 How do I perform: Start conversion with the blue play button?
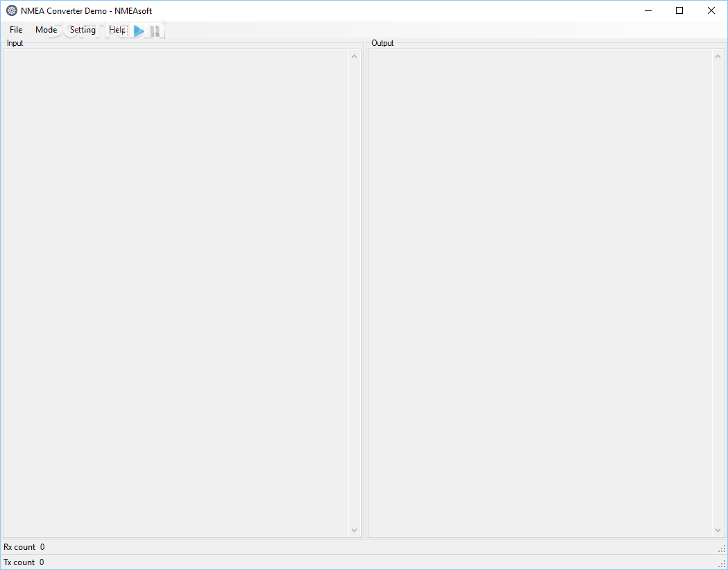(x=139, y=31)
